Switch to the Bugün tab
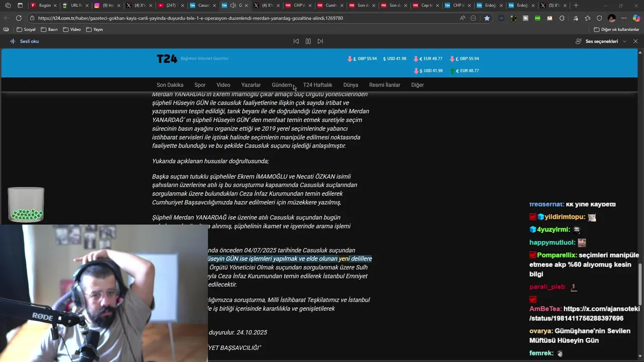 [x=44, y=6]
